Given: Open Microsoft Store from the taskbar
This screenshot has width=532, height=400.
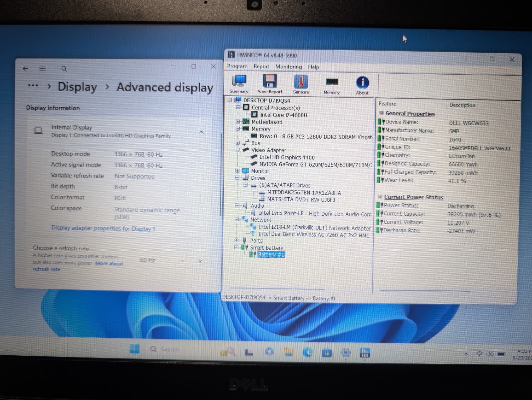Looking at the screenshot, I should [x=327, y=352].
